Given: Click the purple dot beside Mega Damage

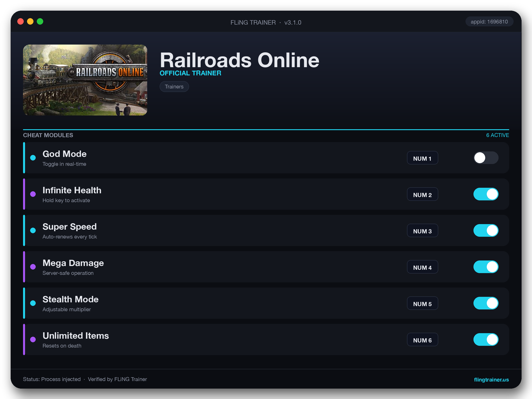Looking at the screenshot, I should click(33, 267).
